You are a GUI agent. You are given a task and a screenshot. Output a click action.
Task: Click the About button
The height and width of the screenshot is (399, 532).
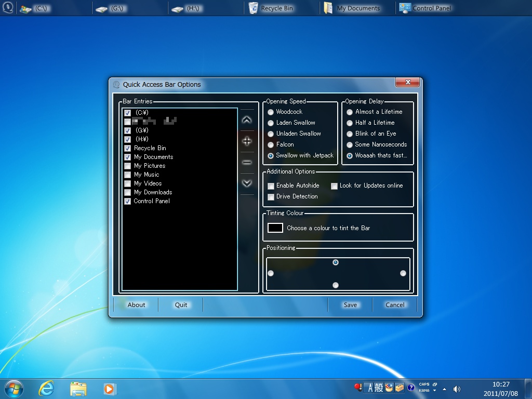136,305
